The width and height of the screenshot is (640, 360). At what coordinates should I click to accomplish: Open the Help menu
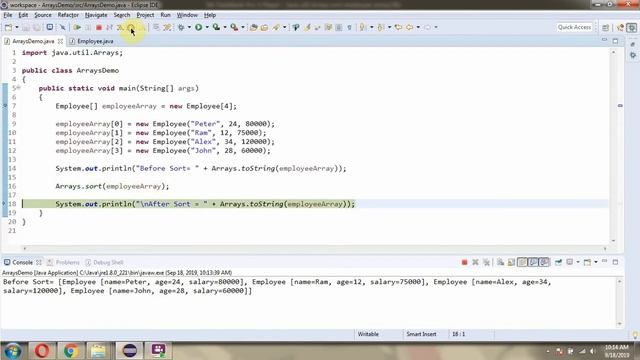(x=210, y=15)
